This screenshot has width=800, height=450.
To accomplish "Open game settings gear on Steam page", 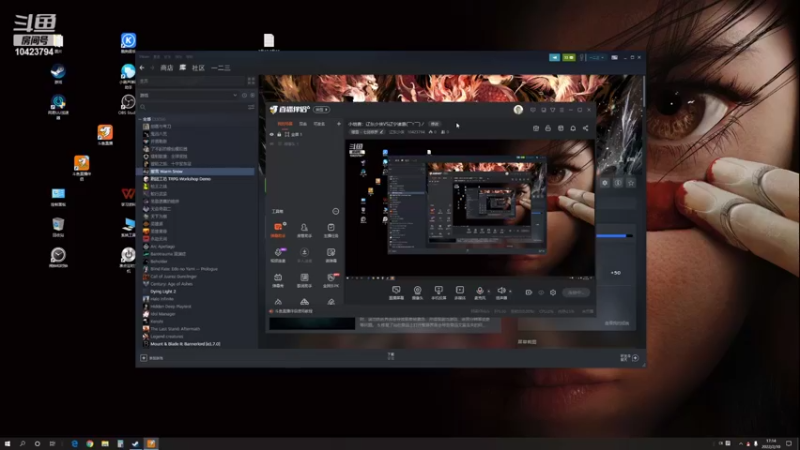I will (605, 183).
